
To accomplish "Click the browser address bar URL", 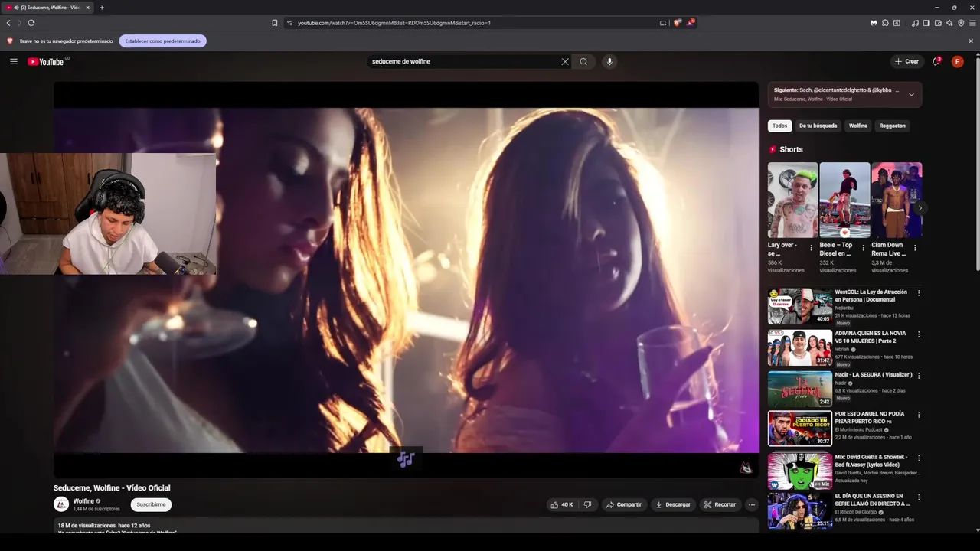I will (394, 23).
